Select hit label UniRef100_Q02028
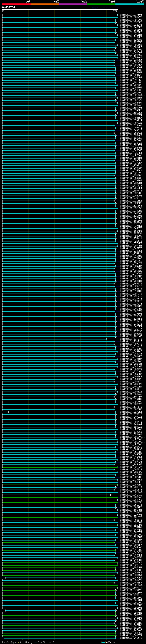146x644 pixels. tap(131, 85)
